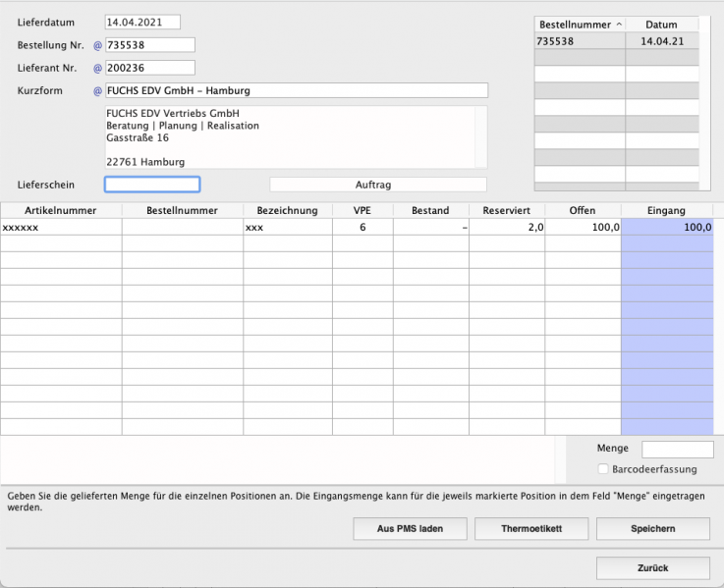Focus the Lieferschein input field
Screen dimensions: 724x588
152,185
